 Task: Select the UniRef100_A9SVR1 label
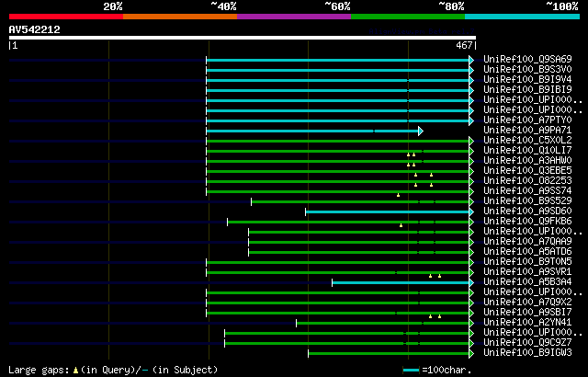click(527, 272)
